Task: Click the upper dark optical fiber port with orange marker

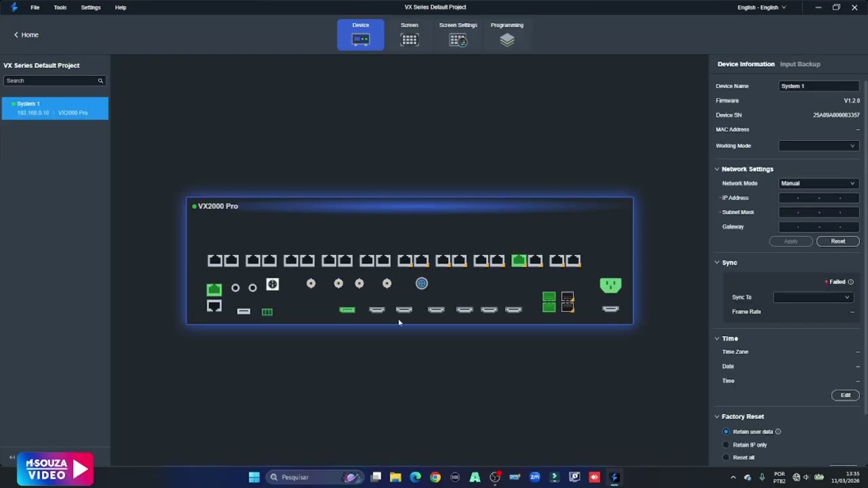Action: tap(568, 297)
